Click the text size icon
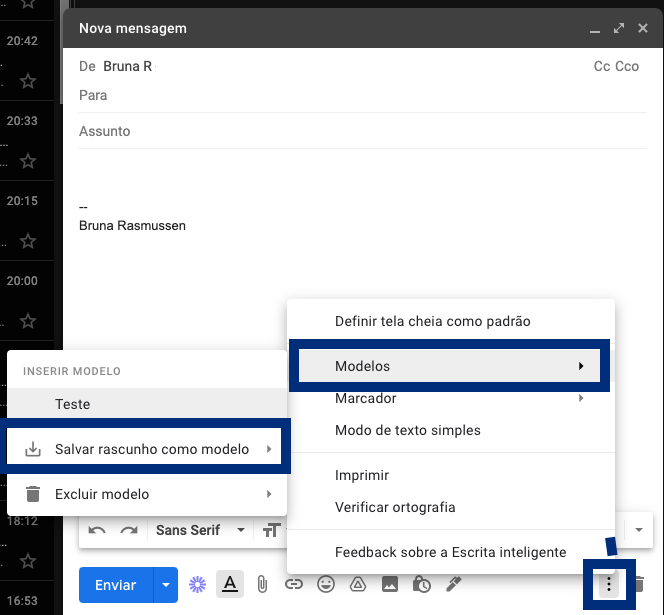This screenshot has width=664, height=615. tap(271, 530)
